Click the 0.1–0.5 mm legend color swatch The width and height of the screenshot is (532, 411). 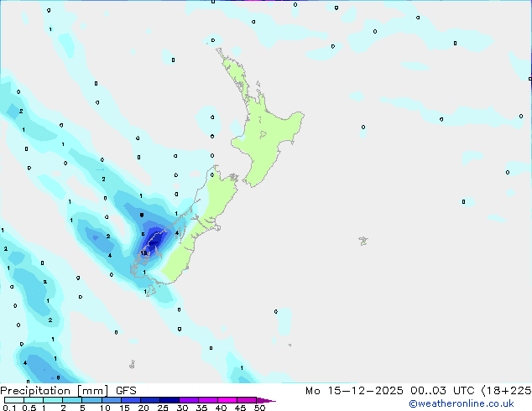(x=14, y=400)
